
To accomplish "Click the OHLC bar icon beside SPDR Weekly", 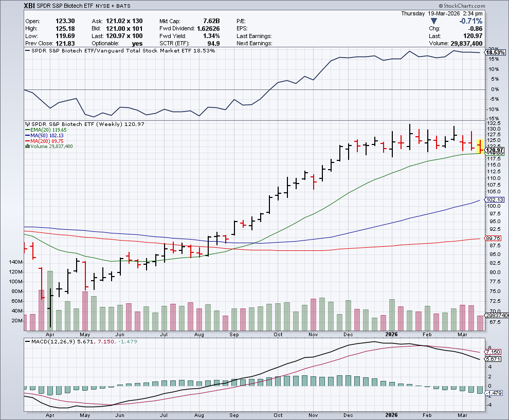I will coord(28,124).
